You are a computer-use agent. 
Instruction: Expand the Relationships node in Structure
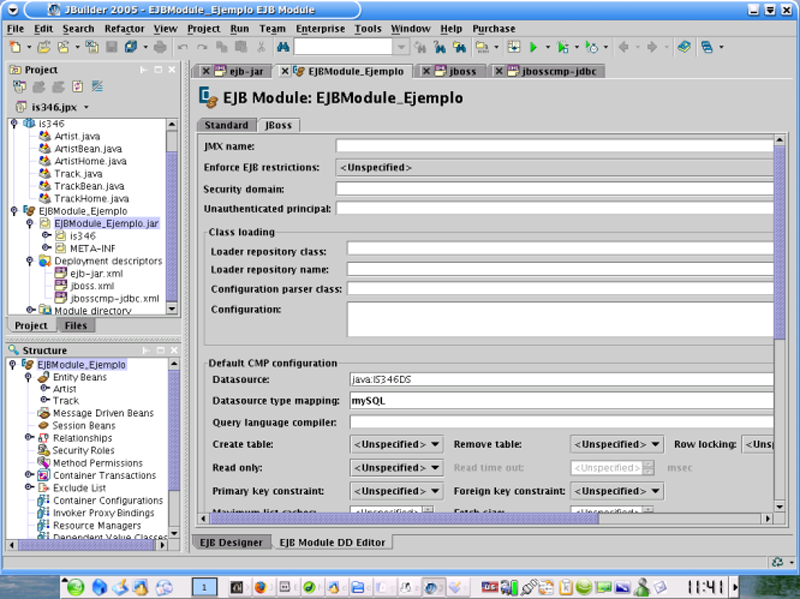pyautogui.click(x=28, y=438)
